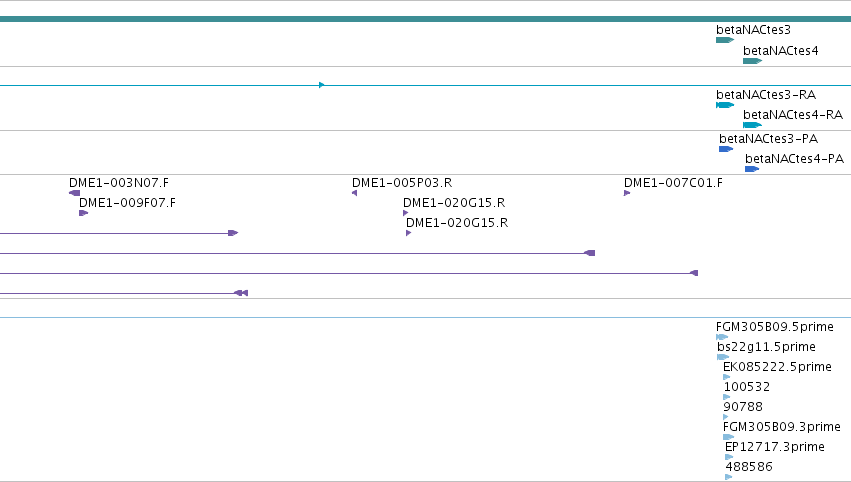Image resolution: width=851 pixels, height=482 pixels.
Task: Select the DME1-005P03.R label
Action: pos(402,182)
